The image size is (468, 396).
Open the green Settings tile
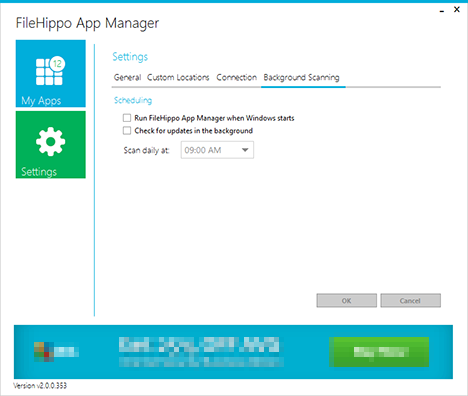point(51,145)
